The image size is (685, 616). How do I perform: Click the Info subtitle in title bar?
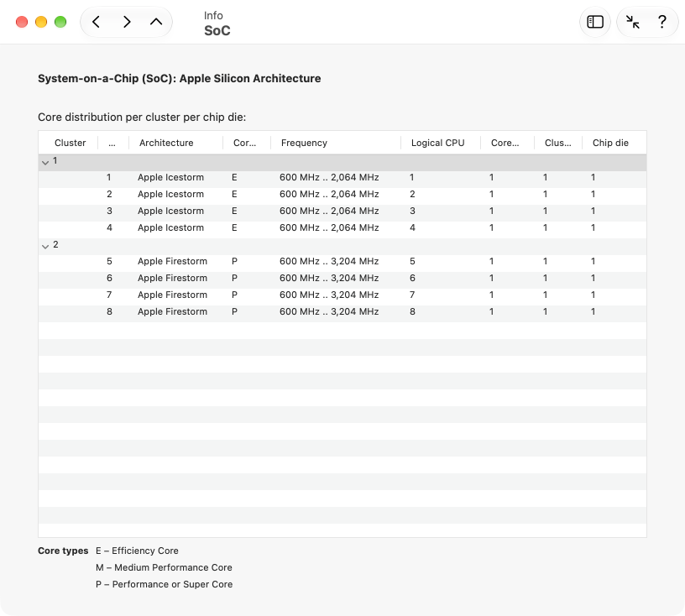tap(213, 16)
